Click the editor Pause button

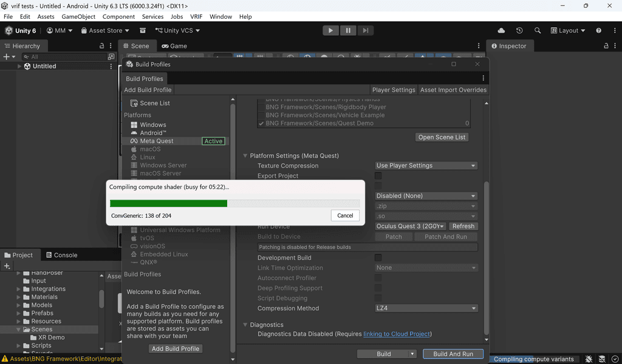point(348,30)
